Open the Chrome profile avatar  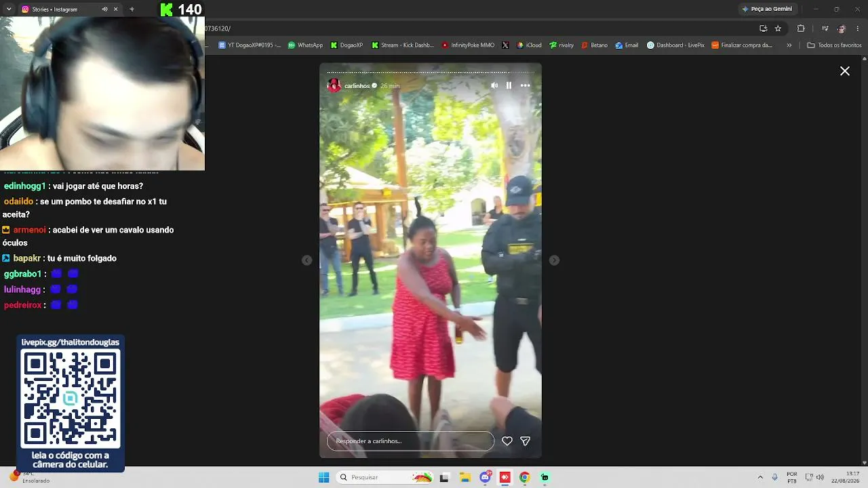842,28
